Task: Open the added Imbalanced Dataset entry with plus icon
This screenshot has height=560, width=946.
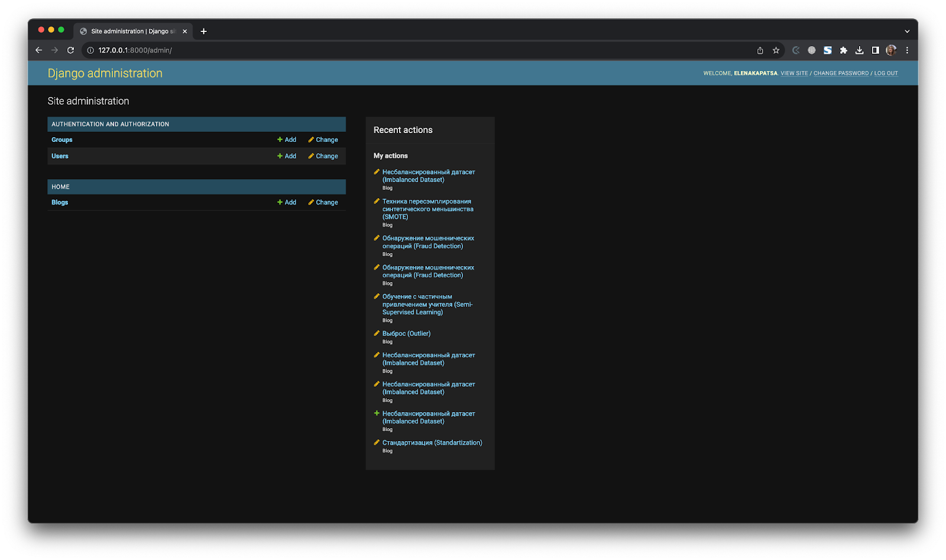Action: point(429,417)
